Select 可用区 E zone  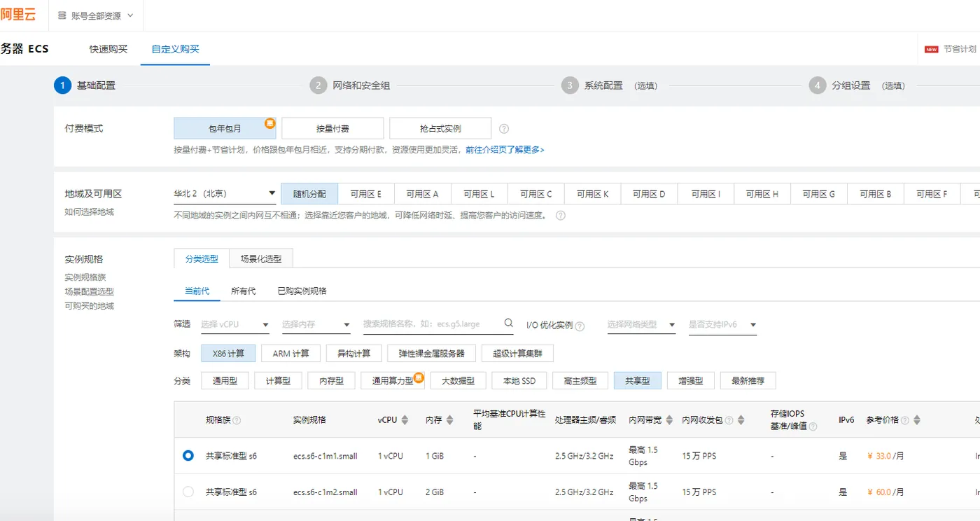[366, 194]
